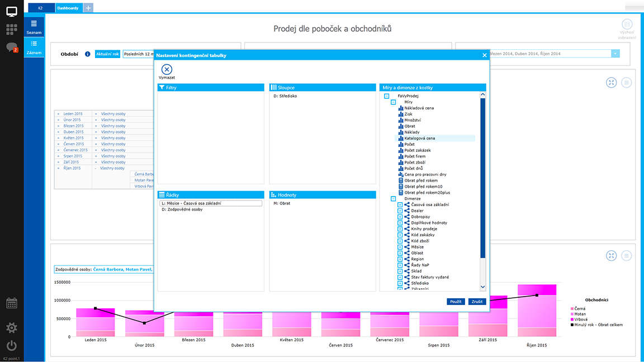Screen dimensions: 644x362
Task: Collapse the Dimenze node
Action: pyautogui.click(x=393, y=199)
